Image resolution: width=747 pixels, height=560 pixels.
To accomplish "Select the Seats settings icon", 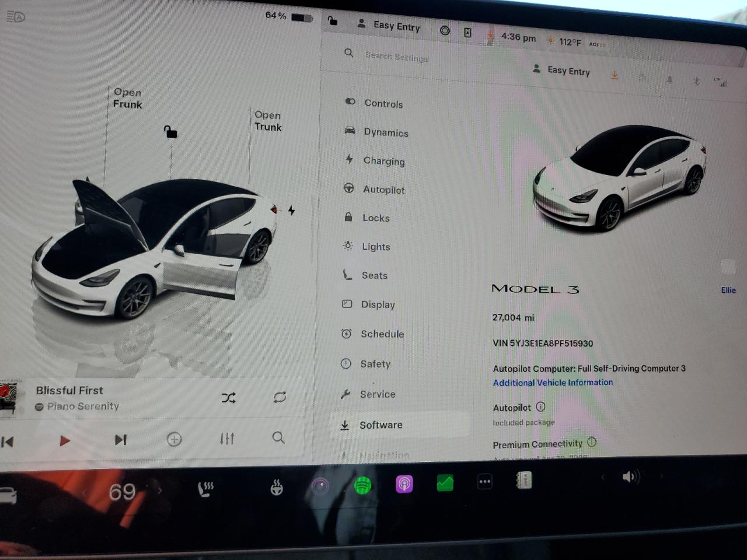I will (348, 275).
